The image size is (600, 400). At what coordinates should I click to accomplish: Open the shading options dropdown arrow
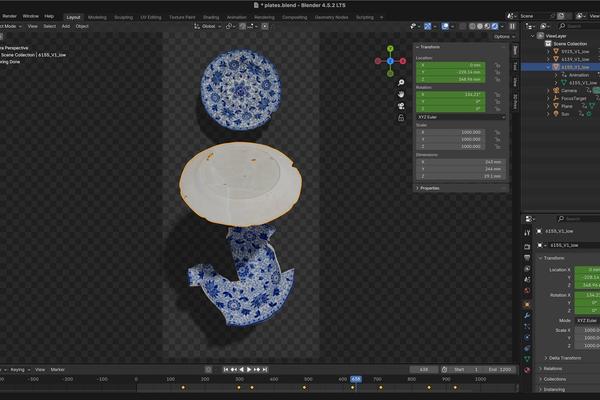pos(502,26)
